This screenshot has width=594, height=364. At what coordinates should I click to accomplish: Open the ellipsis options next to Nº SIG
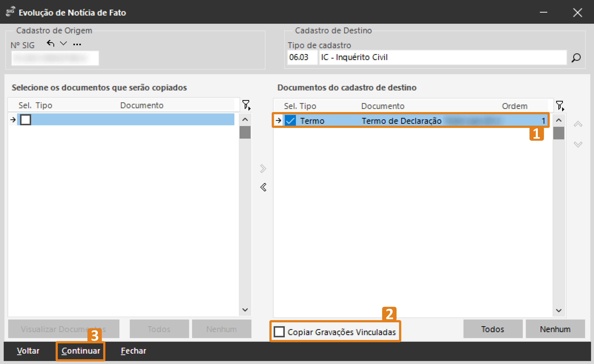(77, 44)
